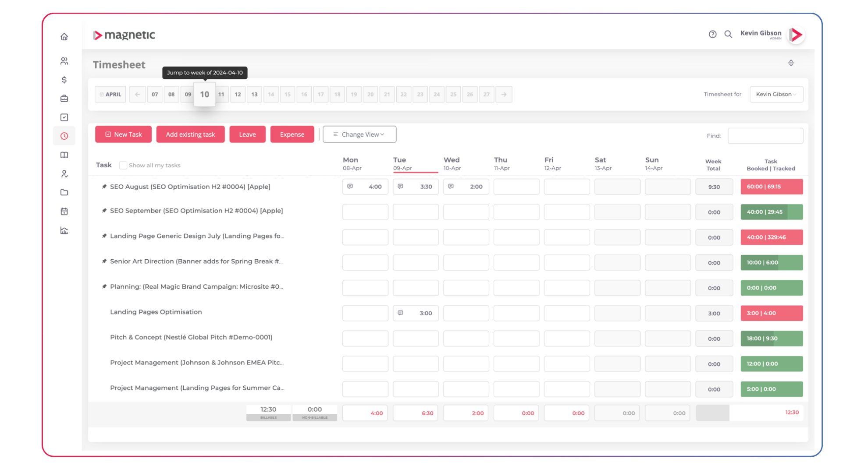868x473 pixels.
Task: Click the Leave button
Action: 247,134
